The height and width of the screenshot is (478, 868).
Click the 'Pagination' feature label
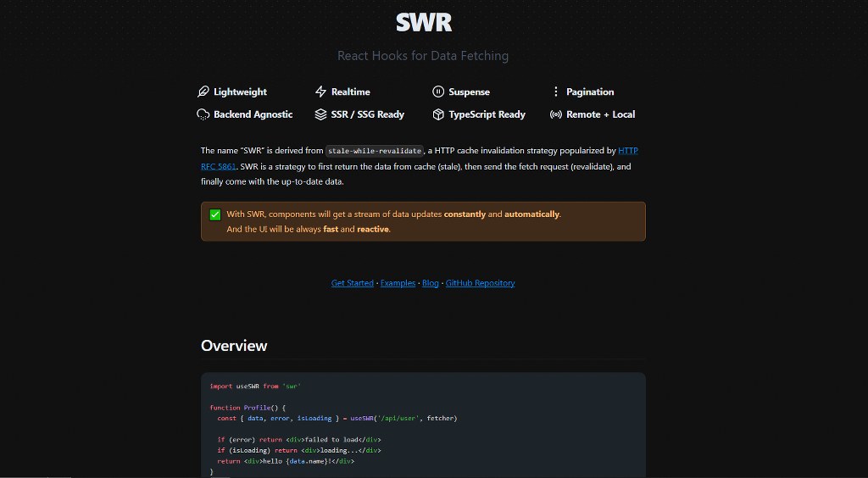tap(590, 92)
